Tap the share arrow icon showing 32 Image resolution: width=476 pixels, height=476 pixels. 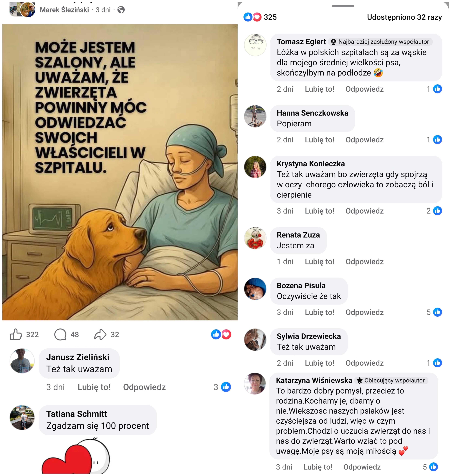[100, 334]
